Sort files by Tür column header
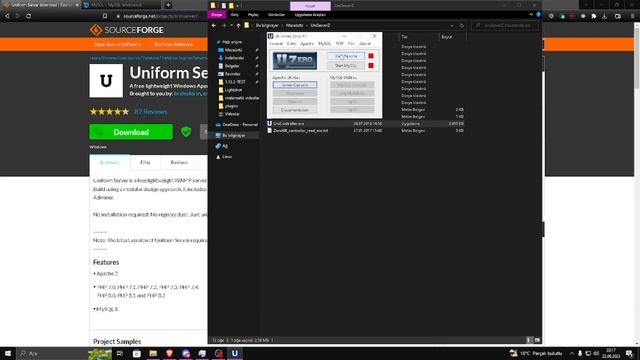Screen dimensions: 640x360 (418, 37)
